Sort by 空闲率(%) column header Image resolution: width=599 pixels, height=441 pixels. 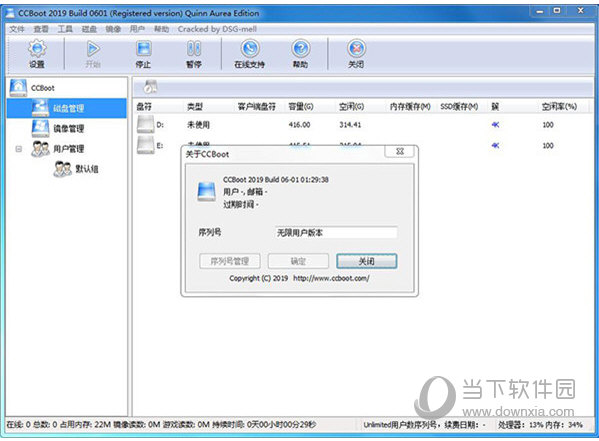pos(559,107)
